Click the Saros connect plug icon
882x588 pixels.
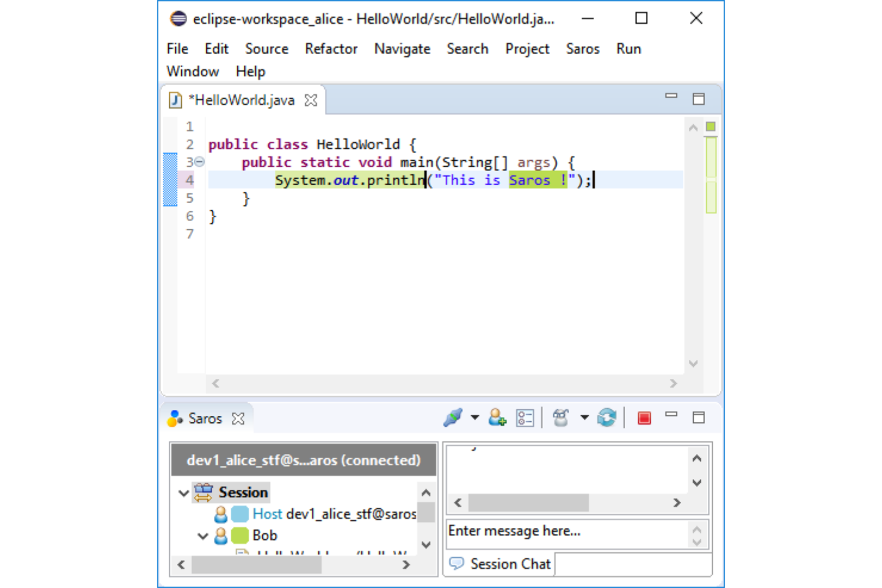point(453,418)
